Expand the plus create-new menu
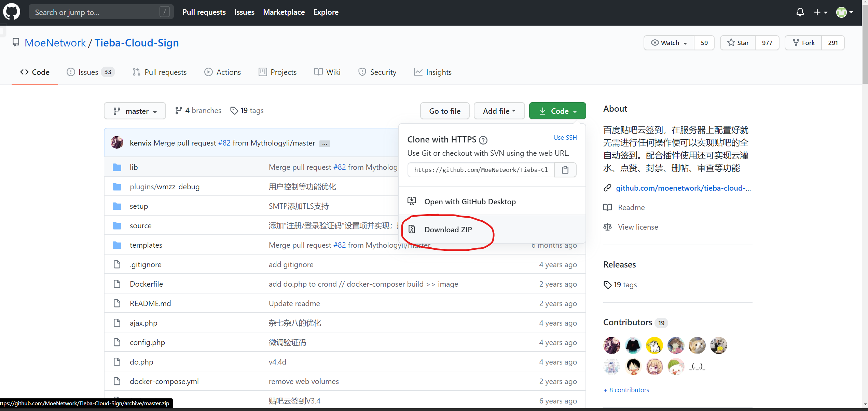868x411 pixels. (x=820, y=12)
